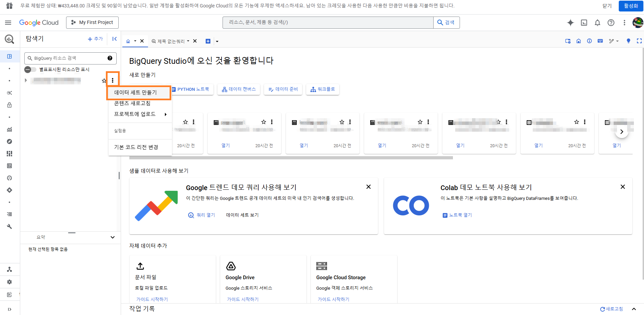Expand the 요약 section chevron
The height and width of the screenshot is (315, 644).
tap(113, 237)
